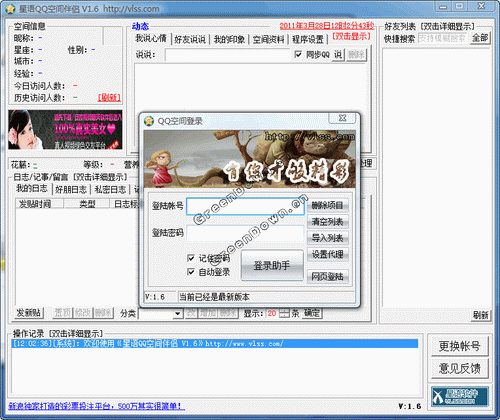The width and height of the screenshot is (500, 420).
Task: Click the 导入列表 button
Action: coord(328,238)
